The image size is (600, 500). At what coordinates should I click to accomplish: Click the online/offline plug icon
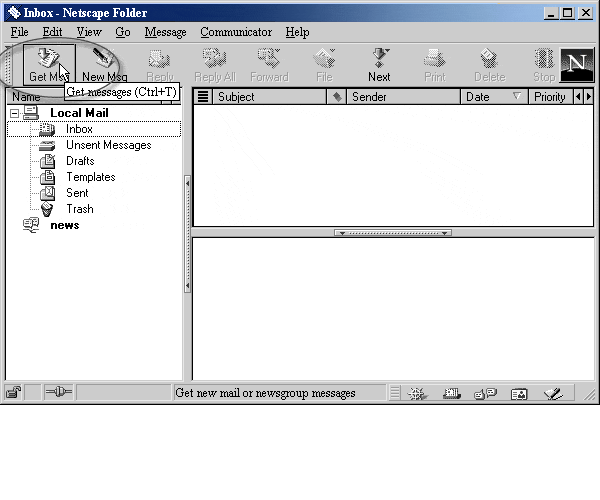coord(59,392)
